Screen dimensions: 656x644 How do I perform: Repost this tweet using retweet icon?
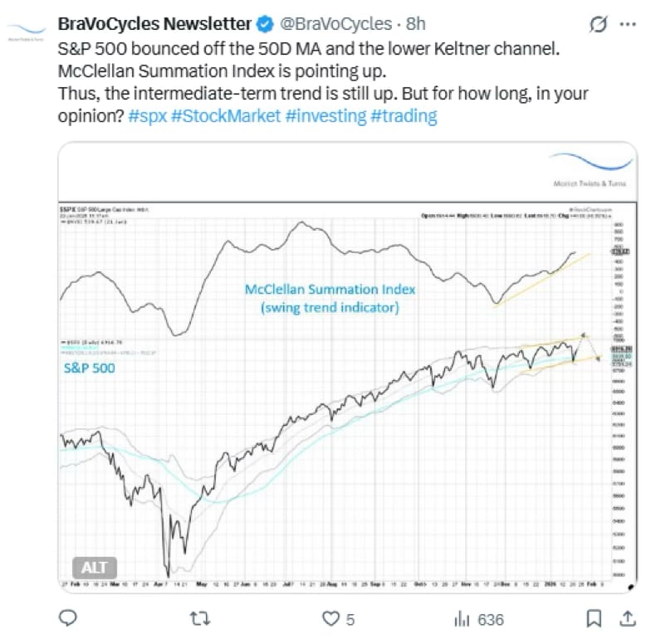coord(200,618)
